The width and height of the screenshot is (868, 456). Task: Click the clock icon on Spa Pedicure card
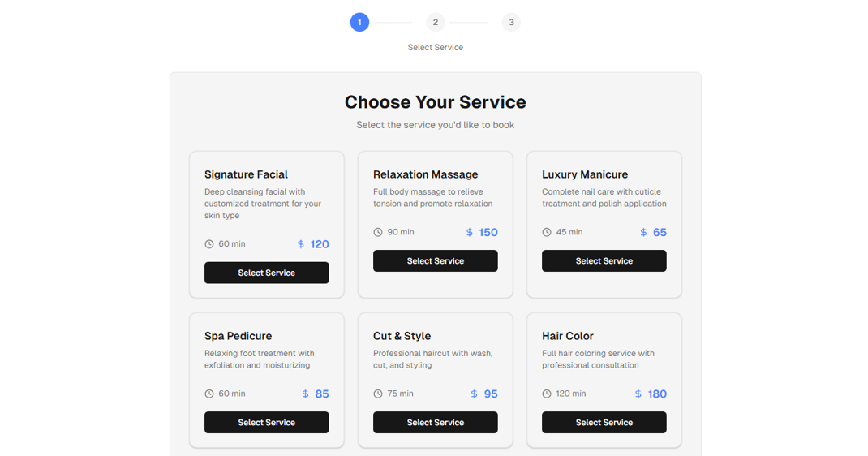tap(208, 394)
